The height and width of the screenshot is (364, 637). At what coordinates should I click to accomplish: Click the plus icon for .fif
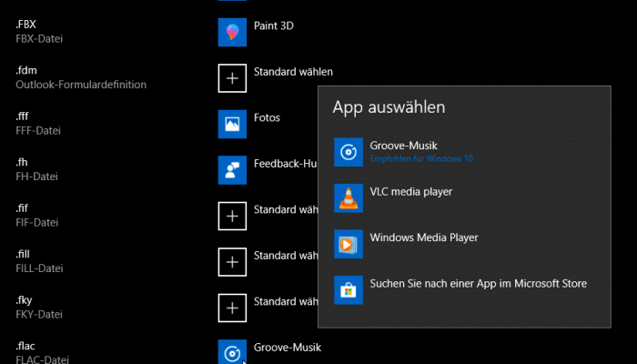pos(232,216)
